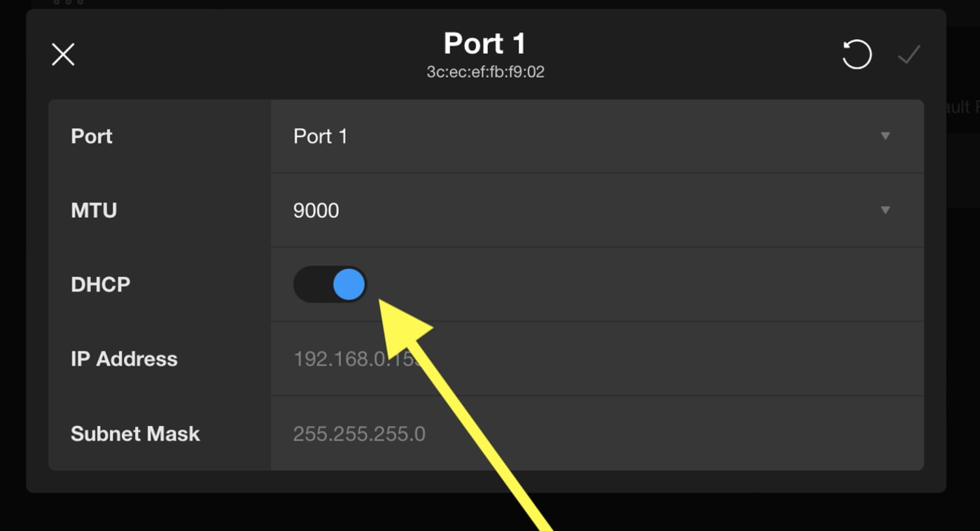The height and width of the screenshot is (531, 980).
Task: Click the IP Address row label
Action: pyautogui.click(x=124, y=359)
